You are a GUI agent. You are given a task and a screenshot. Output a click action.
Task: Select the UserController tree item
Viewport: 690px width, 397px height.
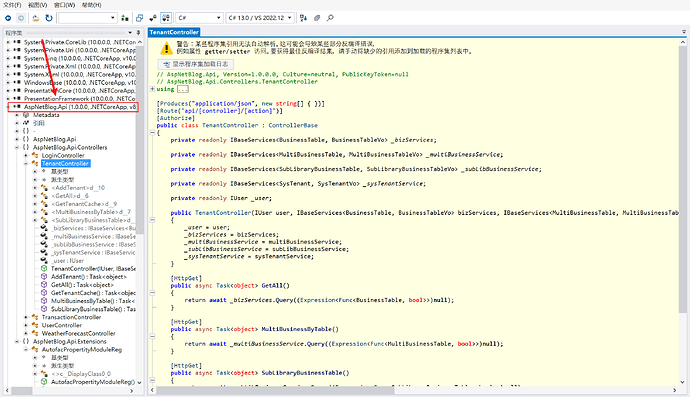click(62, 325)
